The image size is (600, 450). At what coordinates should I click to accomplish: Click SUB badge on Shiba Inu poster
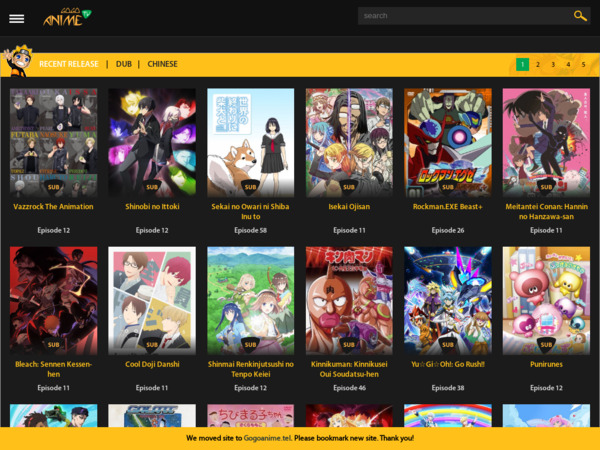coord(251,187)
